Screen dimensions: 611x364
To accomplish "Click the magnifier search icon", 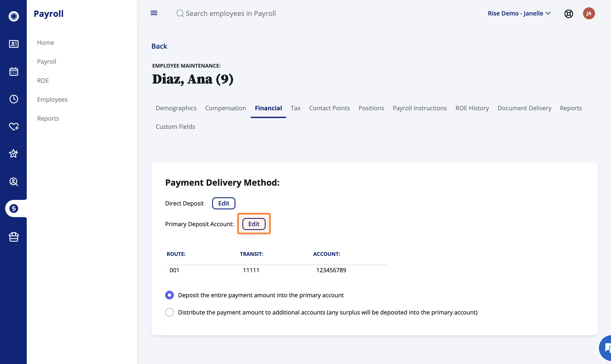I will (180, 14).
